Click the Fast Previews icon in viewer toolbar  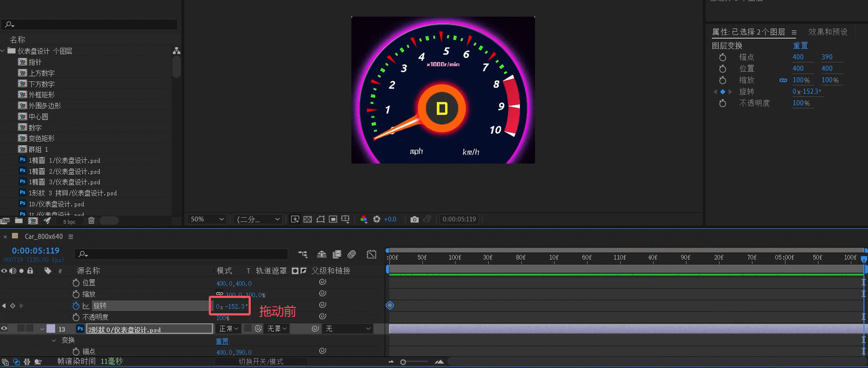click(x=295, y=219)
